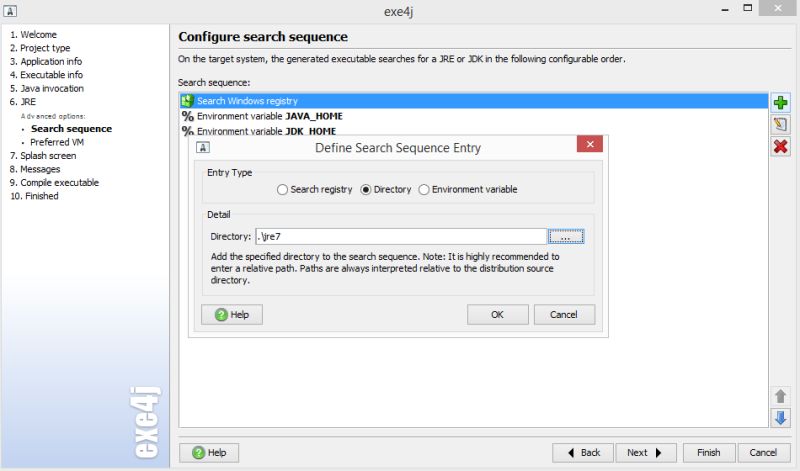Confirm the dialog with OK
The height and width of the screenshot is (471, 800).
pyautogui.click(x=497, y=314)
